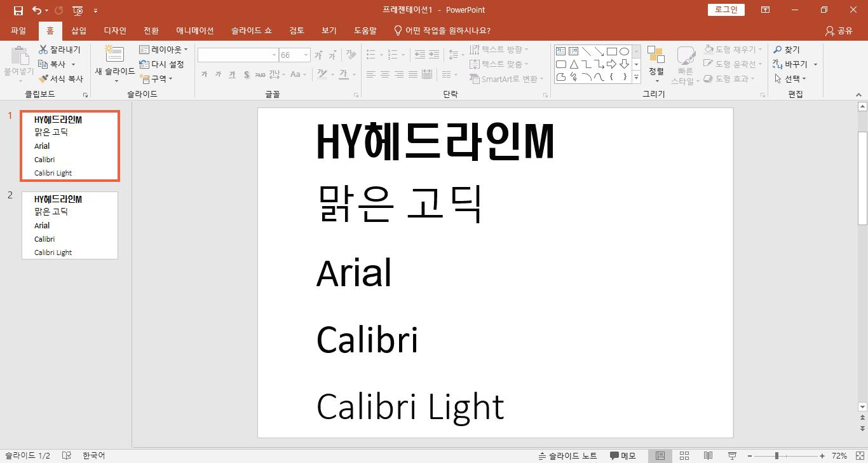Click the 72% zoom level
The image size is (868, 463).
(839, 455)
